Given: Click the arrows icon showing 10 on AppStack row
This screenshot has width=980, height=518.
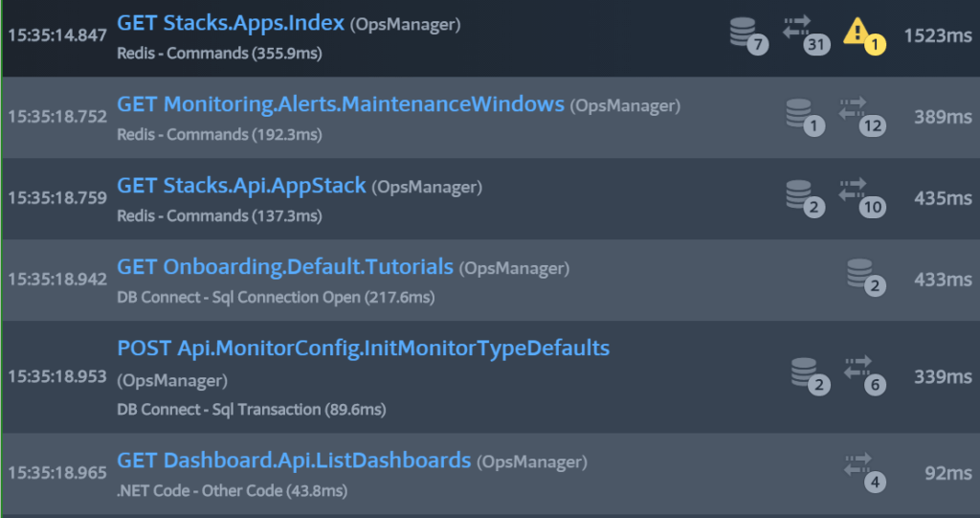Looking at the screenshot, I should [x=862, y=198].
